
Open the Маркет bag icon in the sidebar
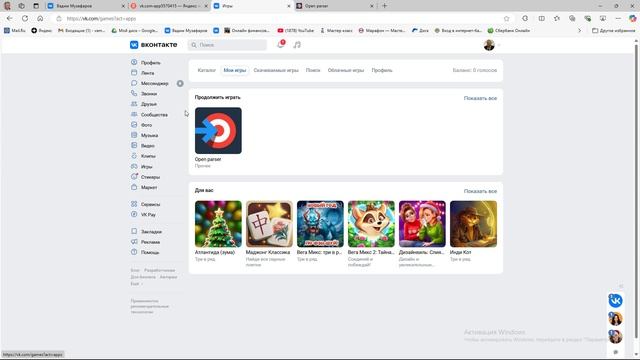coord(134,187)
